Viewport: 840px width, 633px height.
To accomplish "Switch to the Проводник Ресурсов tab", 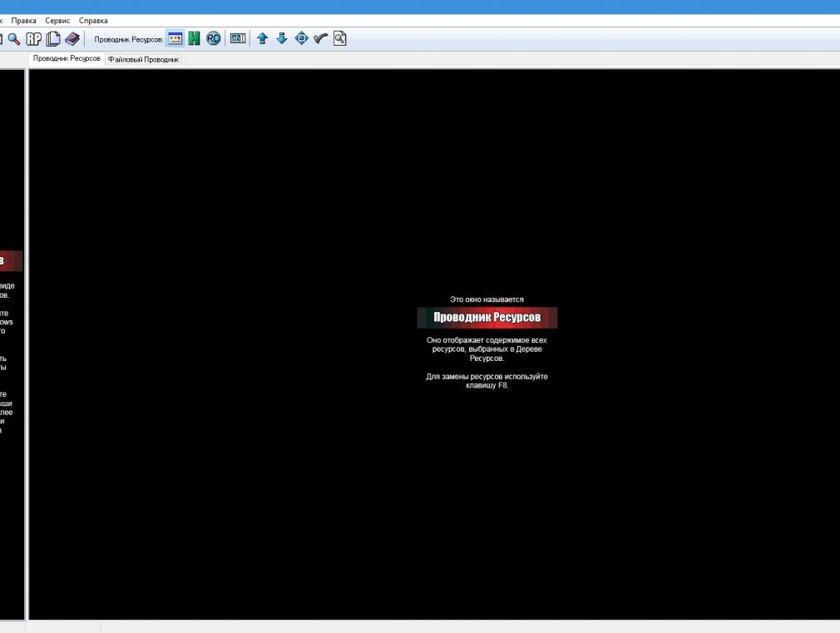I will click(x=67, y=58).
